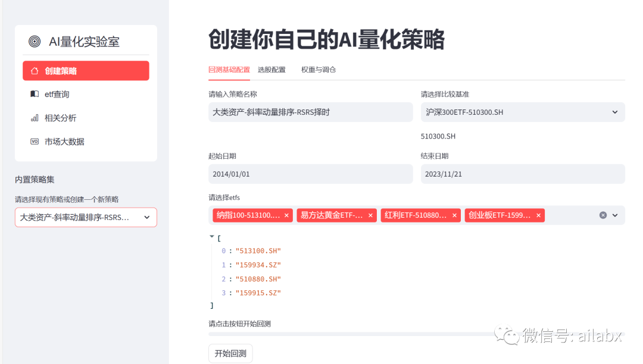The height and width of the screenshot is (364, 643).
Task: Open the 请选择比较基准 dropdown
Action: point(523,112)
